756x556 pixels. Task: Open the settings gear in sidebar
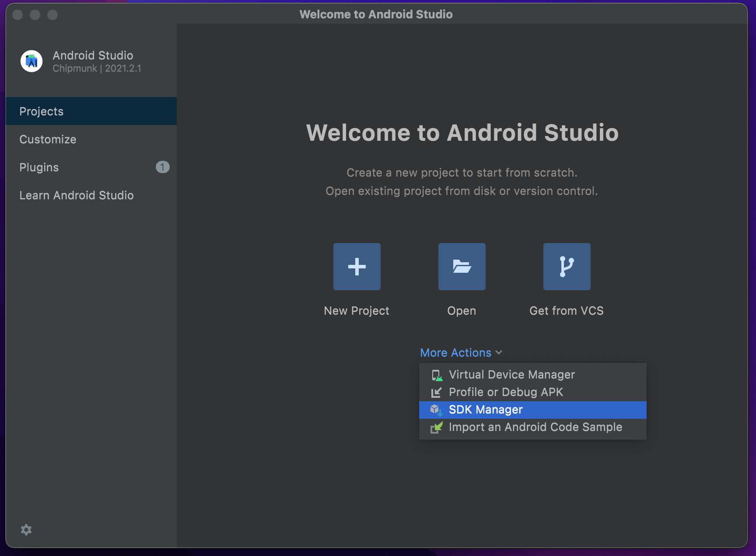pos(26,530)
